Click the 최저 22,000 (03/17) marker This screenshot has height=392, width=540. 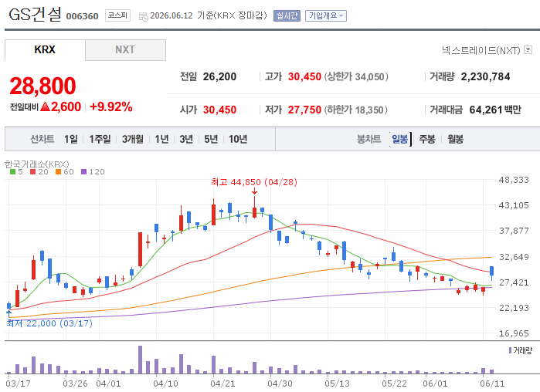tap(49, 323)
